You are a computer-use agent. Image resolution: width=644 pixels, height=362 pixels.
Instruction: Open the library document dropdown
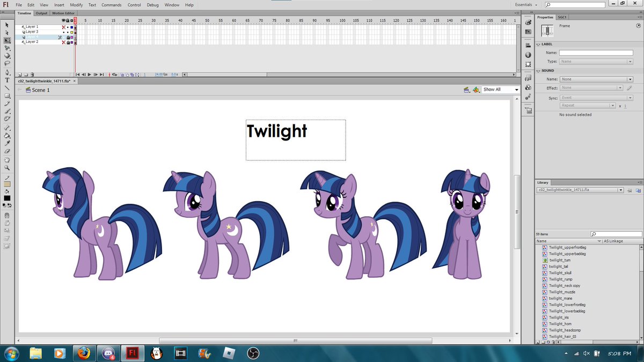[580, 190]
